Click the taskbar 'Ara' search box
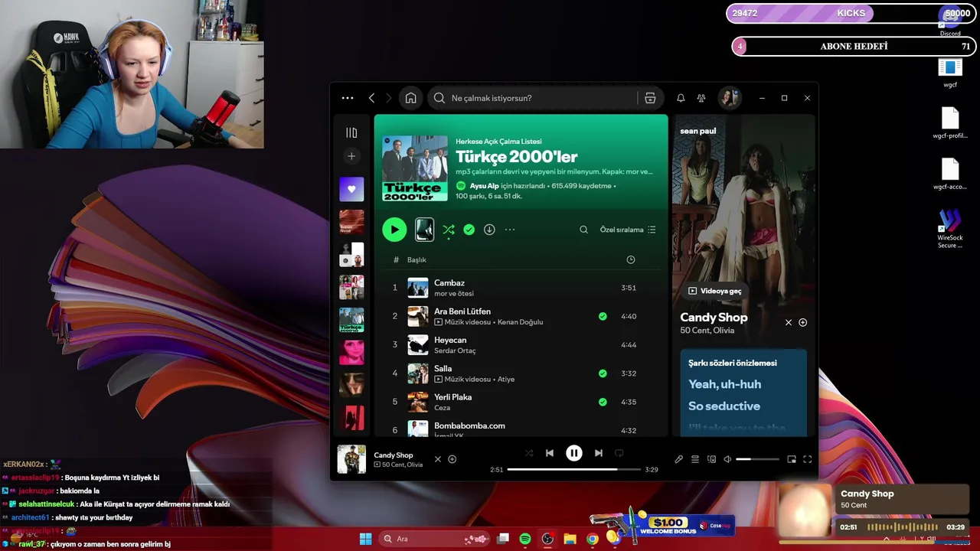The height and width of the screenshot is (551, 980). pos(435,539)
